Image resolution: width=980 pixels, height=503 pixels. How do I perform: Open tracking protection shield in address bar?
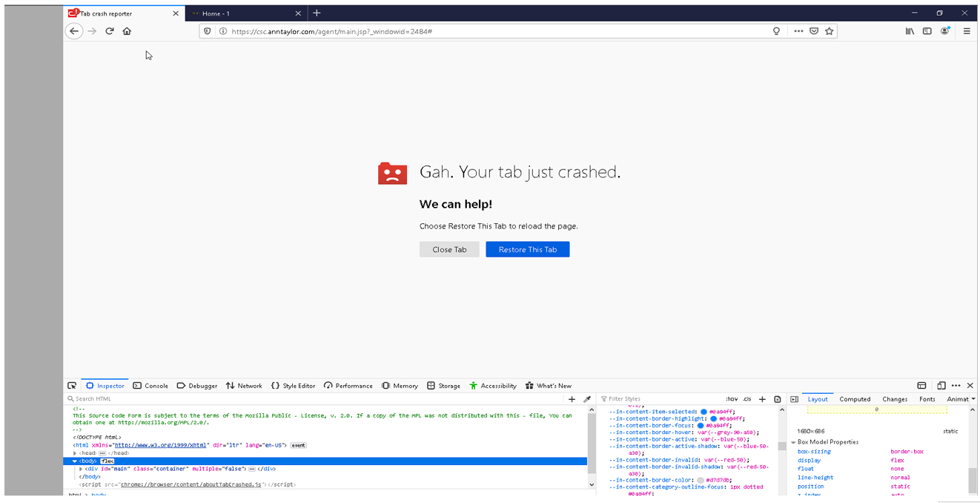point(208,31)
